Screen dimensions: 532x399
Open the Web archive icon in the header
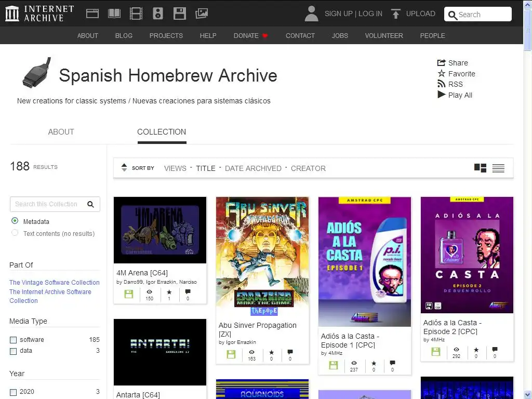click(92, 14)
